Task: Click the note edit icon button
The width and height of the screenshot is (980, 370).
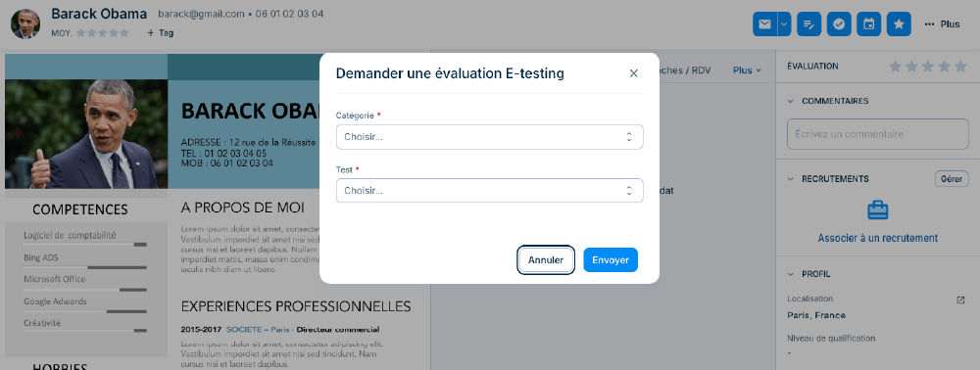Action: [808, 24]
